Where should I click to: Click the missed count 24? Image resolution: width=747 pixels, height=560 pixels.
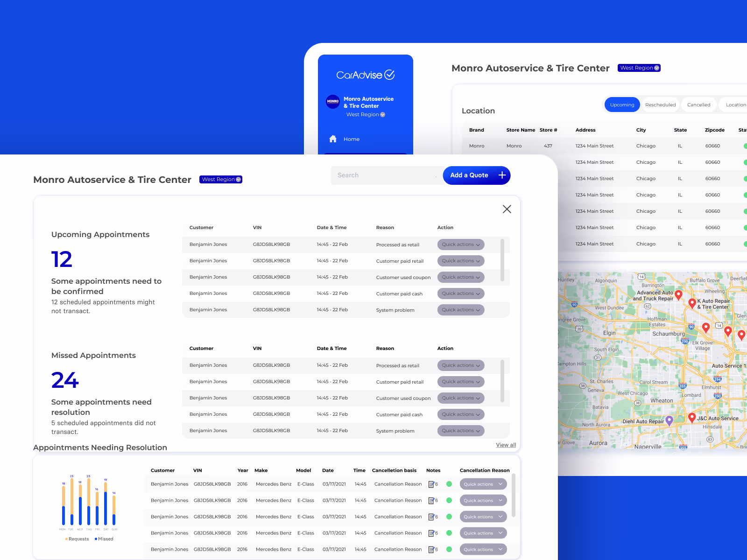click(65, 380)
